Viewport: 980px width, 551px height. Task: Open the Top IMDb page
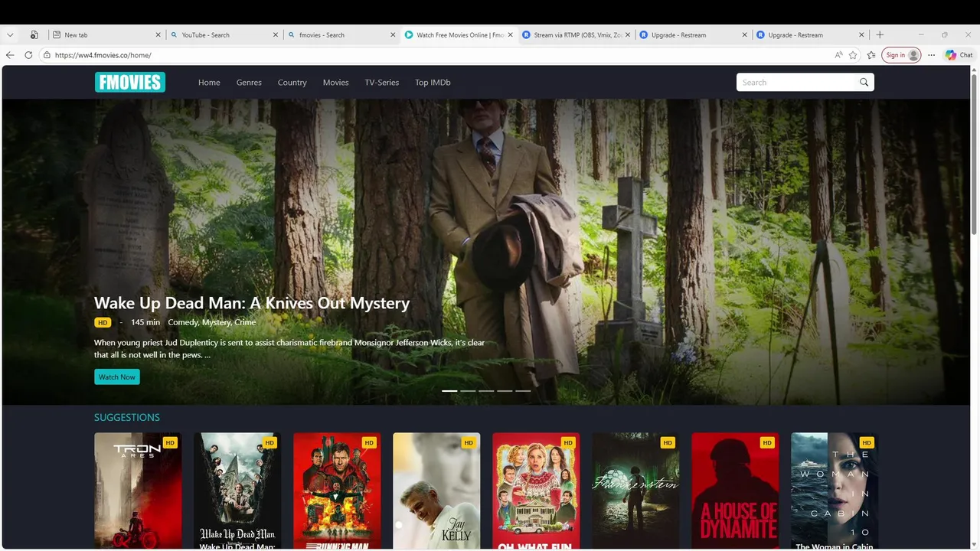pos(433,82)
